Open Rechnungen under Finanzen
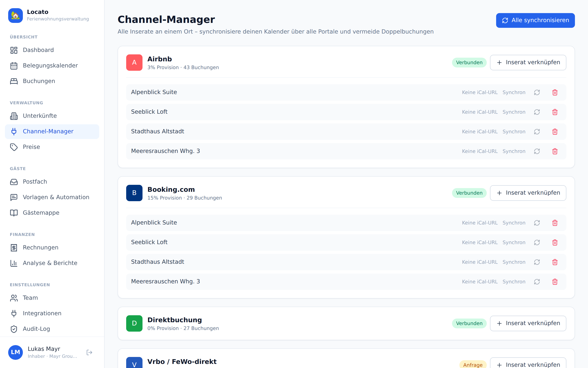The height and width of the screenshot is (368, 588). point(52,248)
